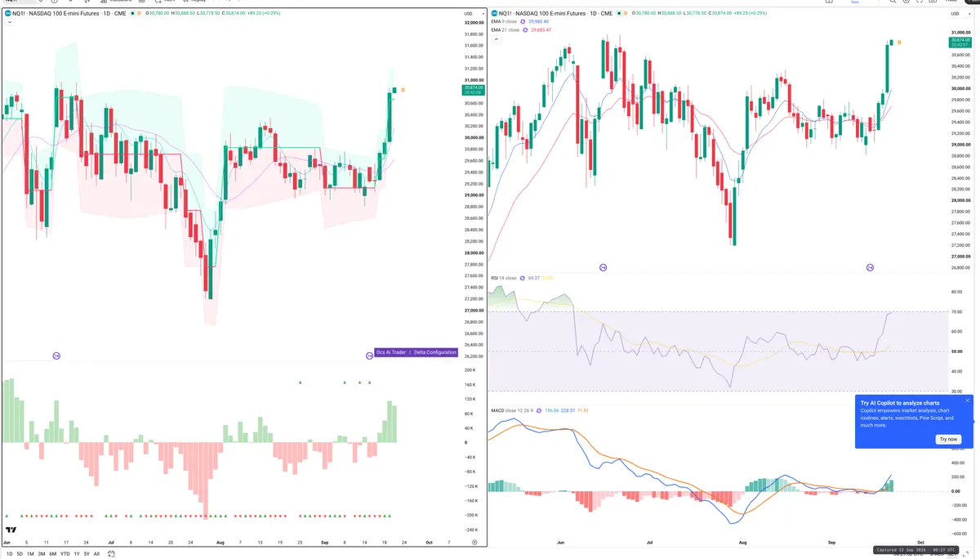Click market status green dot on left chart

click(132, 13)
